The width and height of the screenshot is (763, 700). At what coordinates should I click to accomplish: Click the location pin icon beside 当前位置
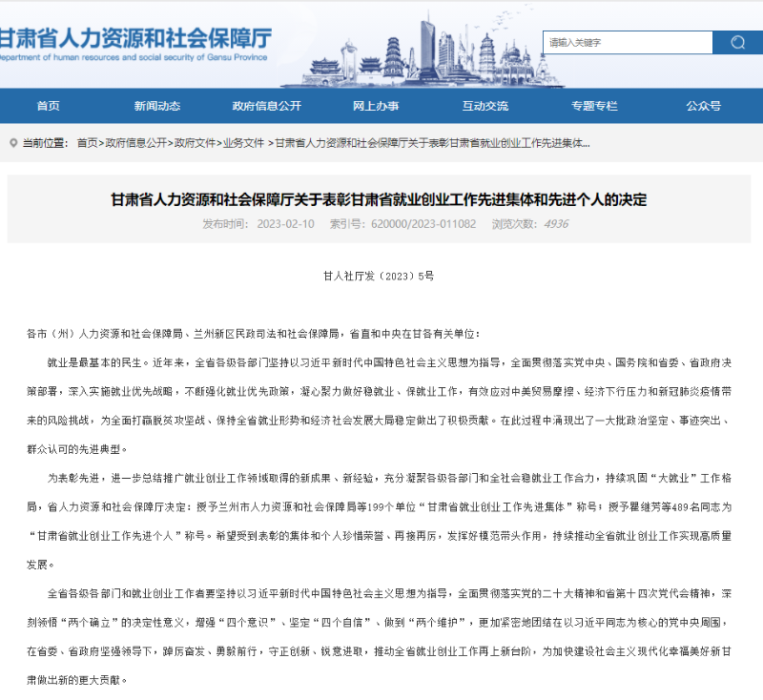13,143
